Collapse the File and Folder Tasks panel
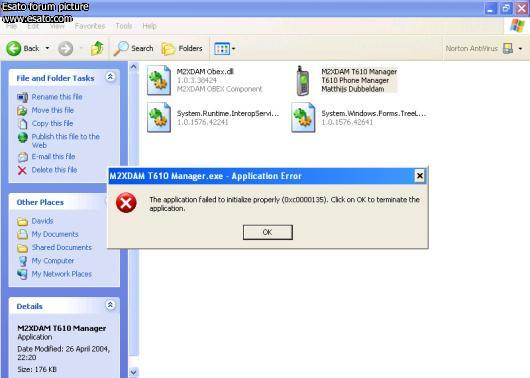The image size is (530, 378). (x=110, y=77)
